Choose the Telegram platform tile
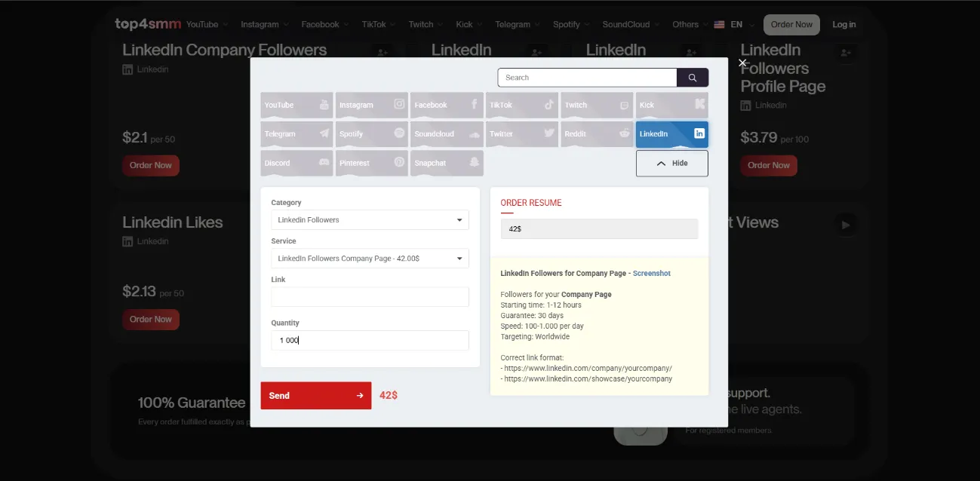Viewport: 980px width, 481px height. click(296, 134)
